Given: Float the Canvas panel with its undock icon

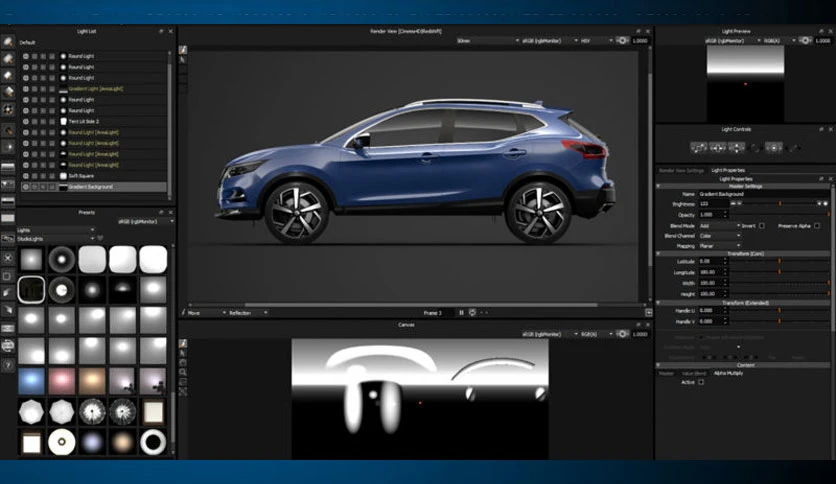Looking at the screenshot, I should point(638,325).
